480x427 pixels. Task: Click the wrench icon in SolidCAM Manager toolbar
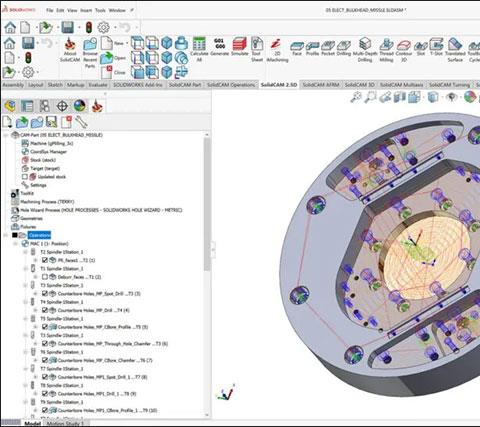(81, 122)
